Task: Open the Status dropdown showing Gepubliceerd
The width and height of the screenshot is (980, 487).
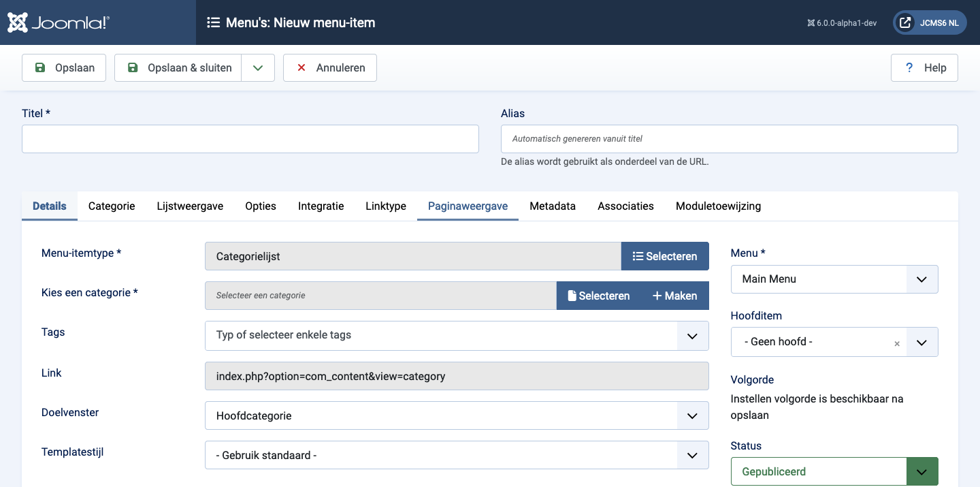Action: click(x=834, y=471)
